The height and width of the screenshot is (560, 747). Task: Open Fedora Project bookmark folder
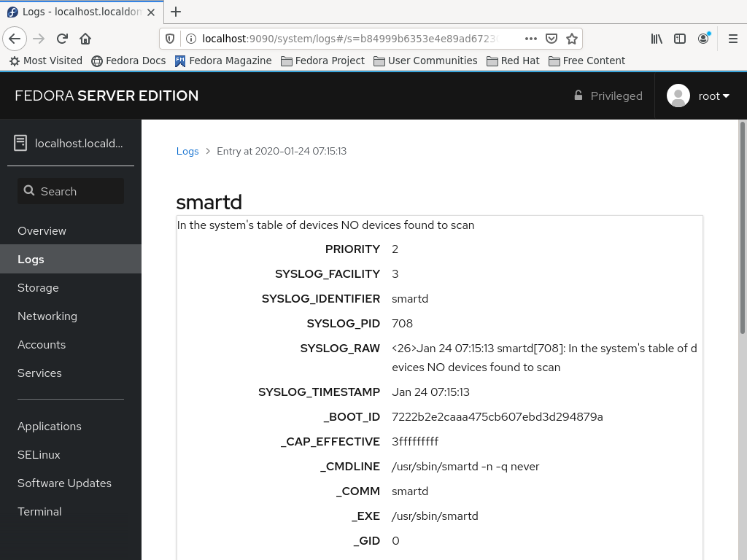click(322, 61)
